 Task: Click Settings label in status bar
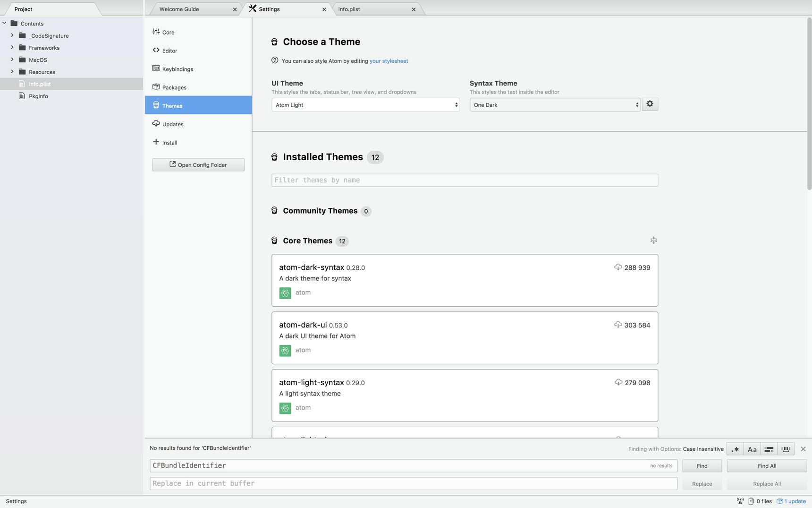17,501
